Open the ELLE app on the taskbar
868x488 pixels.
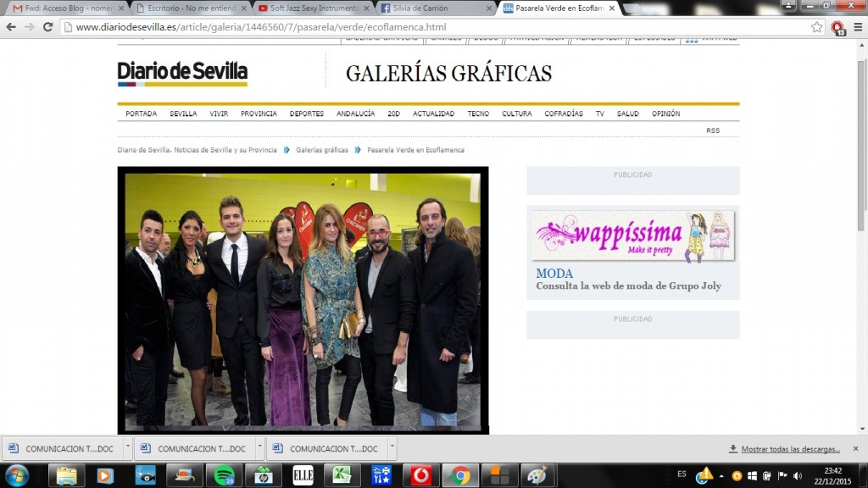coord(303,476)
